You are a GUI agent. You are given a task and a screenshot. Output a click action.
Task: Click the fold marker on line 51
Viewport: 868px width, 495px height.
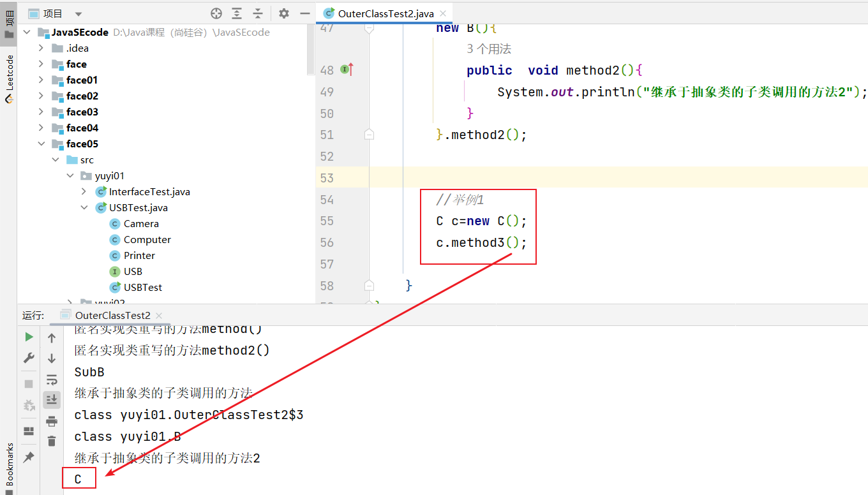pyautogui.click(x=369, y=135)
